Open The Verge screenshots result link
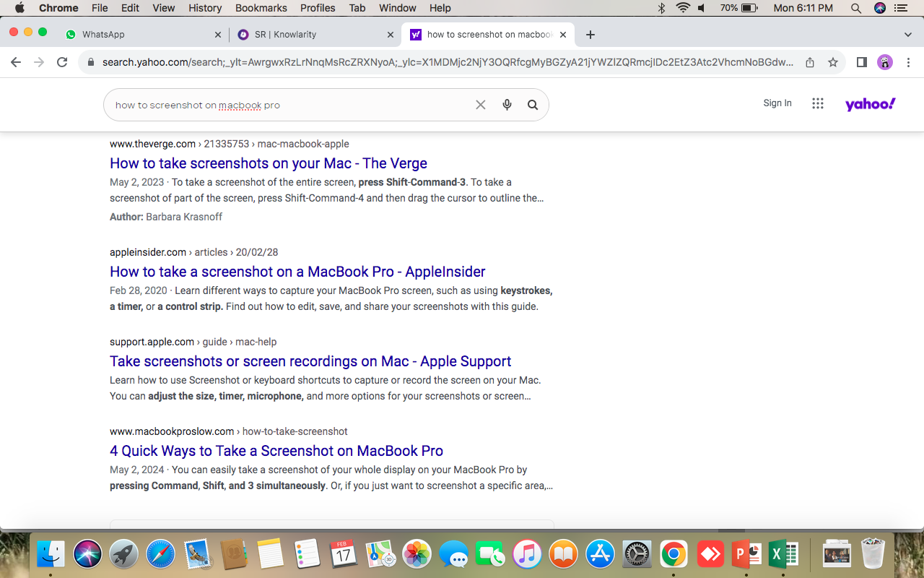Screen dimensions: 924x578 (269, 163)
